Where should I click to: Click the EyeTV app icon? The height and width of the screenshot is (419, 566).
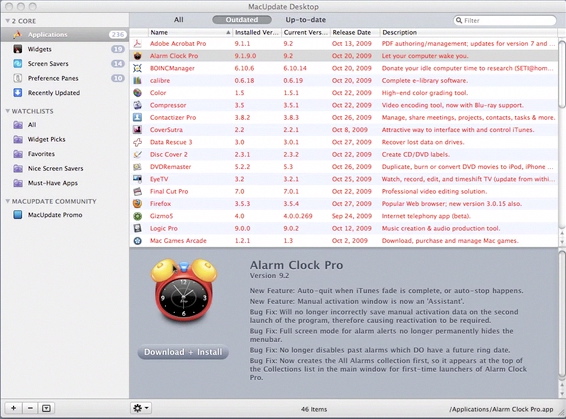pos(138,179)
